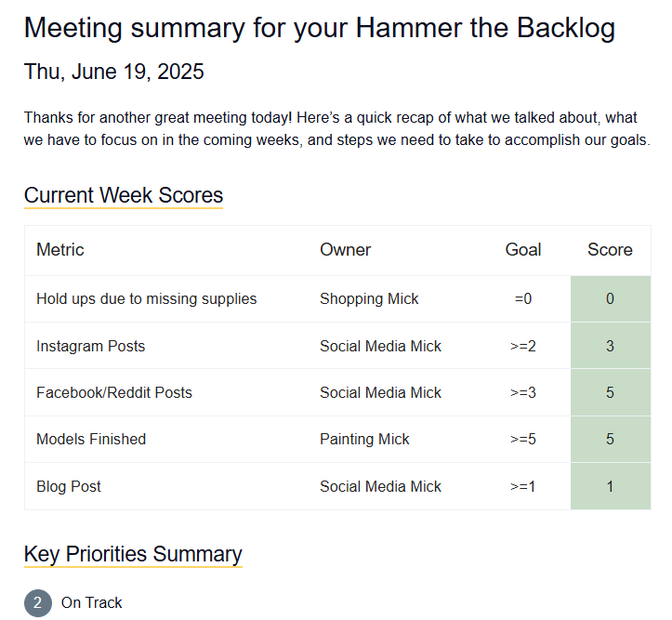Click the "Hammer the Backlog" meeting summary title
The height and width of the screenshot is (620, 672).
319,28
